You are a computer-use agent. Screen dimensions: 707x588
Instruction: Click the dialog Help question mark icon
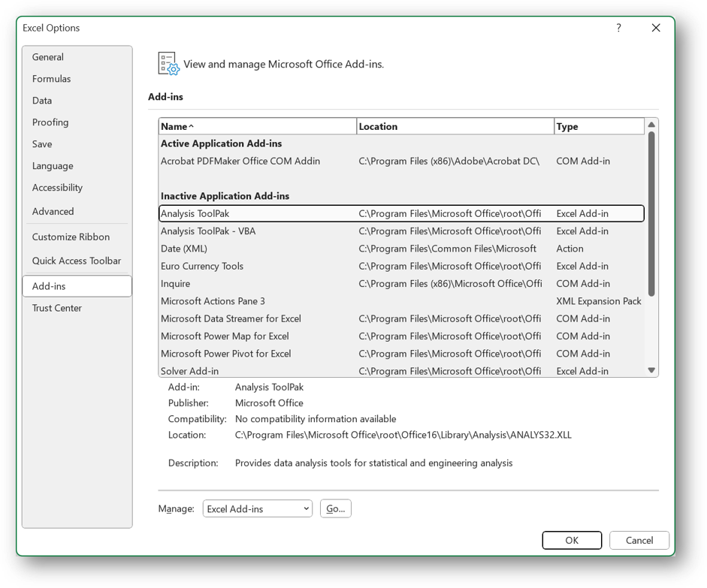pos(618,28)
